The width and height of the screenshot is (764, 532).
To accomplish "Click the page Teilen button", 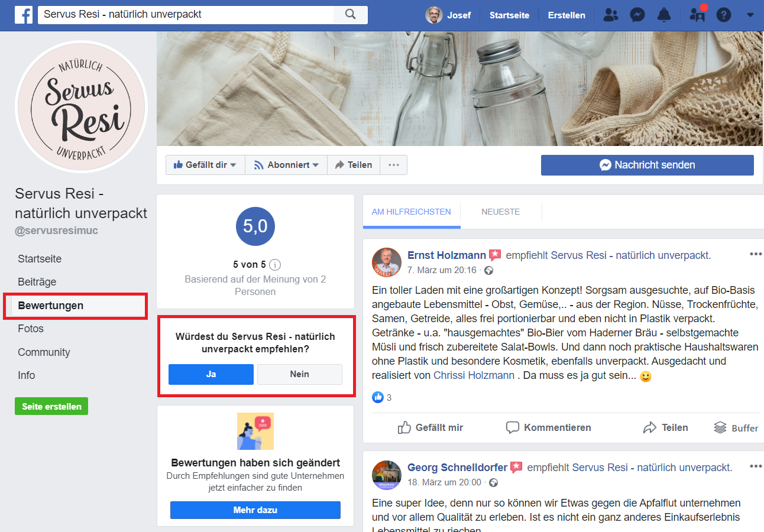I will coord(354,165).
